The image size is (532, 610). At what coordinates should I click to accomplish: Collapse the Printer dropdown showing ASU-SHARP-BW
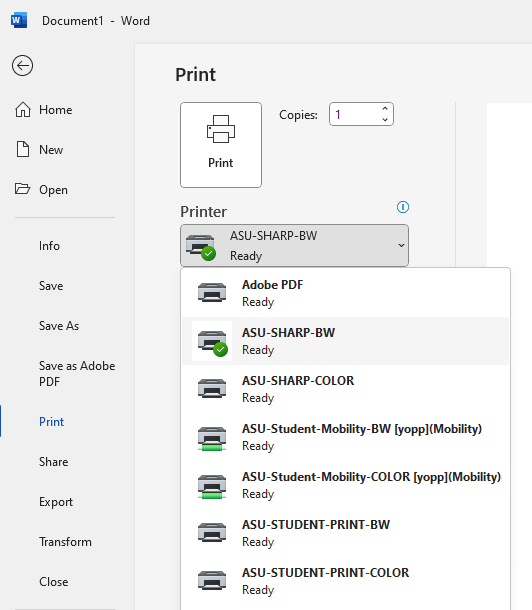coord(294,245)
